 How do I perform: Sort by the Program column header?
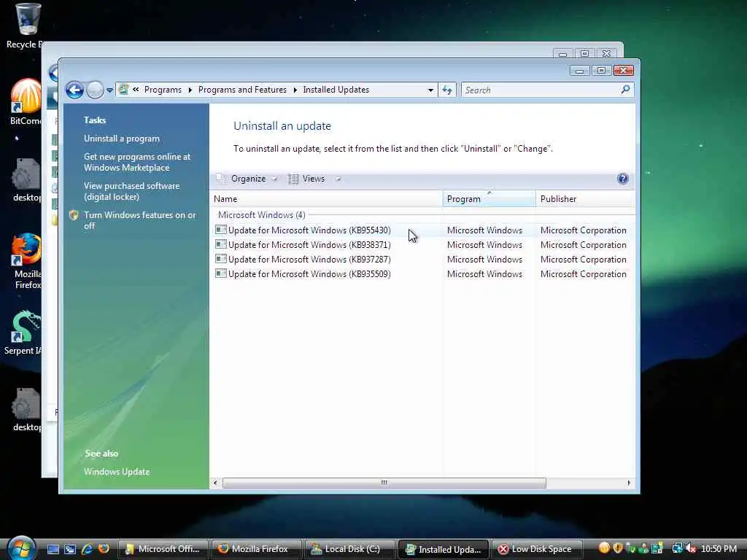point(489,199)
